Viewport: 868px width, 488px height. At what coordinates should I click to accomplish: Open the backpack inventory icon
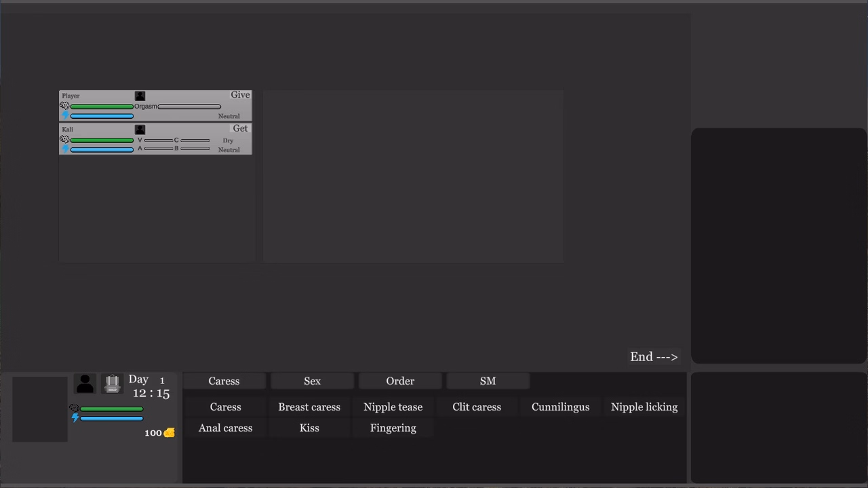click(113, 383)
